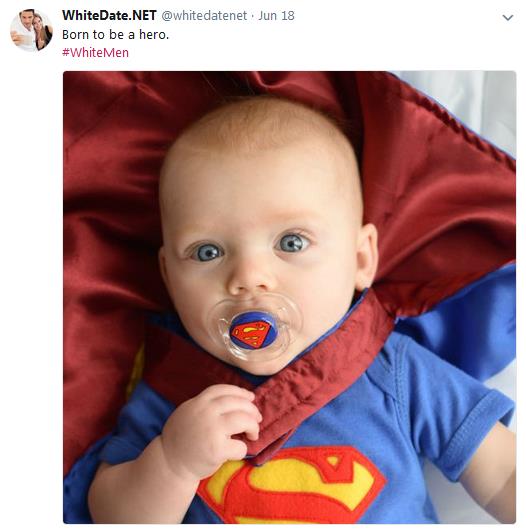Click the baby's nose in the photo
526x530 pixels.
click(249, 279)
